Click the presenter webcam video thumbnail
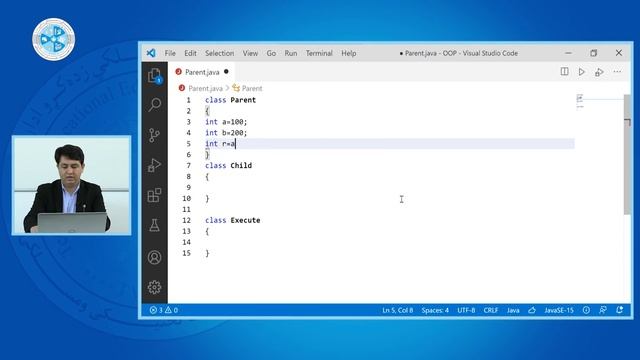 pyautogui.click(x=72, y=185)
